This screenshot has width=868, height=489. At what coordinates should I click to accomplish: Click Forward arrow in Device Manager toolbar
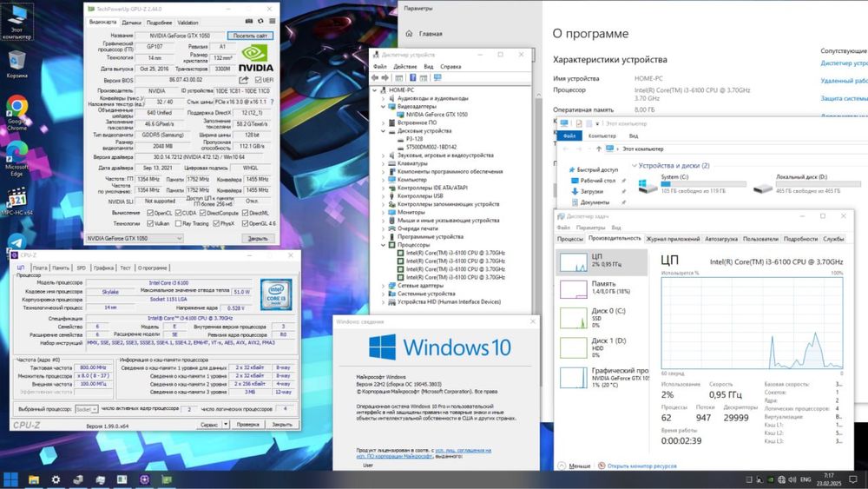[x=385, y=77]
